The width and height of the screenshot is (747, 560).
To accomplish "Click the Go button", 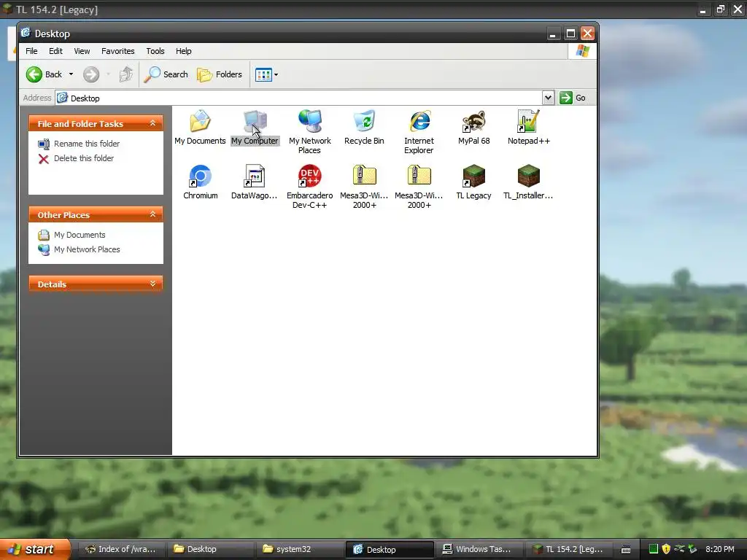I will (573, 98).
